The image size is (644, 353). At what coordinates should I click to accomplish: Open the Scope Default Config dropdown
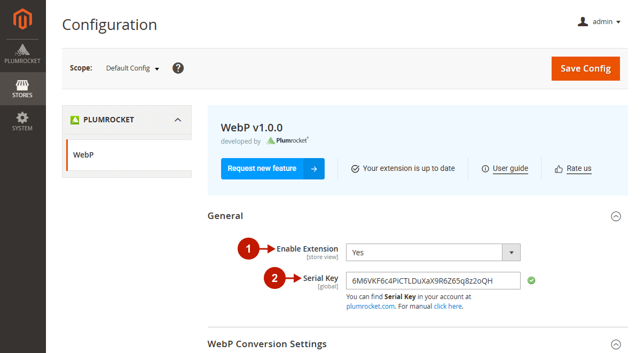tap(132, 68)
